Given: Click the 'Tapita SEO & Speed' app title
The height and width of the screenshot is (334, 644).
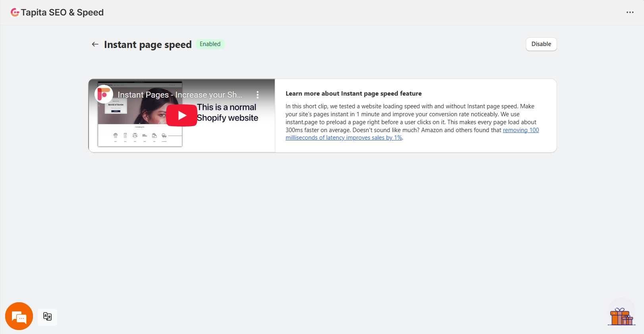Looking at the screenshot, I should click(62, 13).
